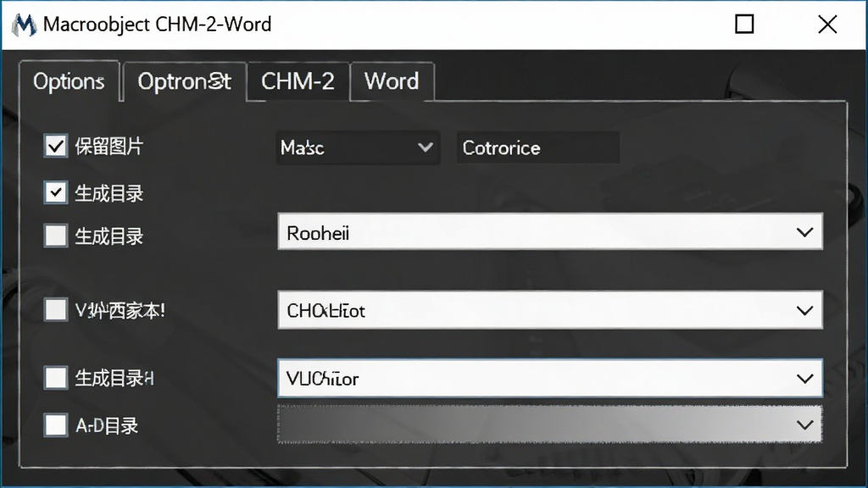Click the Cotrorice input field
Image resolution: width=868 pixels, height=488 pixels.
click(x=537, y=147)
